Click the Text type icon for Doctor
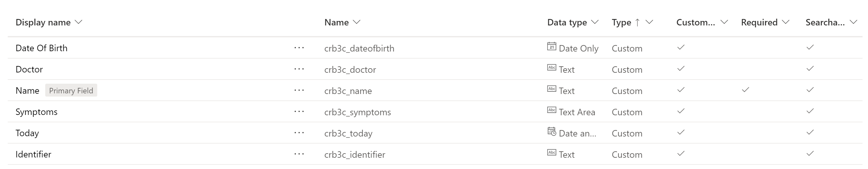This screenshot has height=169, width=868. [552, 68]
